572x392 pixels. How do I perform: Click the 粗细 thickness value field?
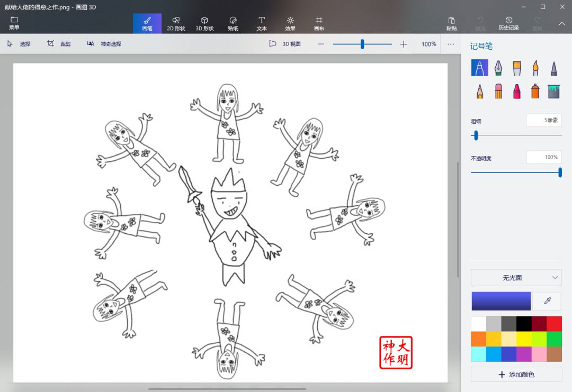543,120
